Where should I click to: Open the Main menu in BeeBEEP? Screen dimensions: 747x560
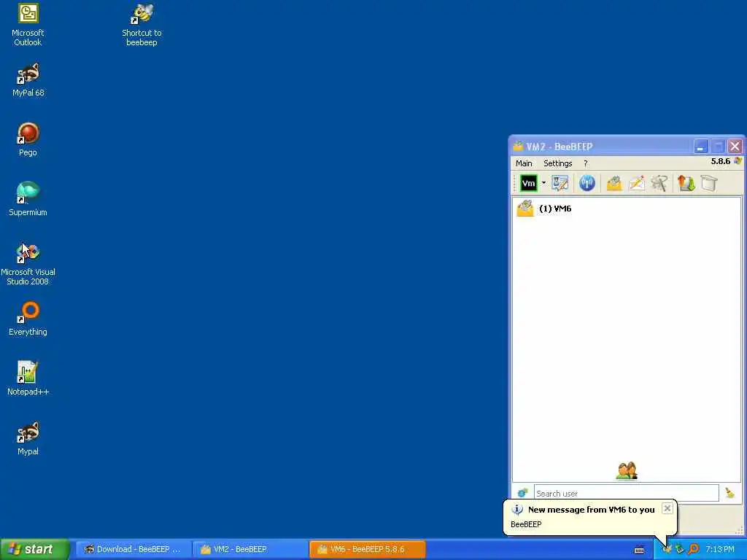(524, 163)
